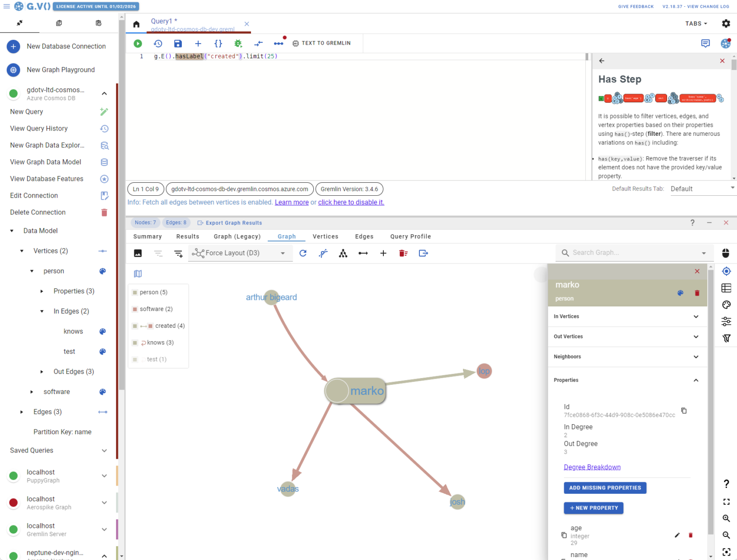The width and height of the screenshot is (737, 560).
Task: Toggle visibility of the knows edge group
Action: pos(157,342)
